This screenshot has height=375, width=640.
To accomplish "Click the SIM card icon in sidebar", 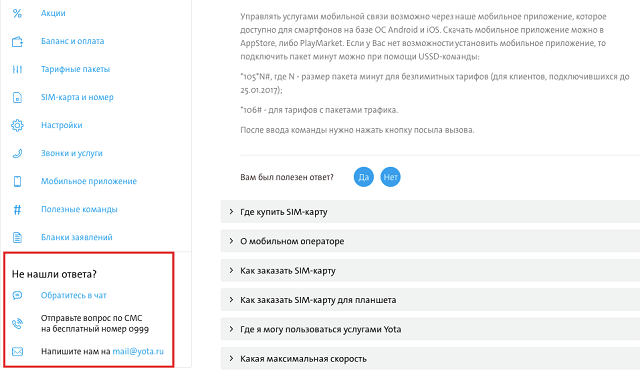I will [17, 98].
